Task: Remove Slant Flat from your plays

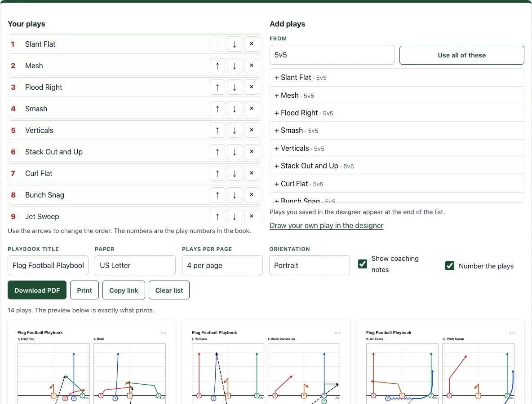Action: pos(252,44)
